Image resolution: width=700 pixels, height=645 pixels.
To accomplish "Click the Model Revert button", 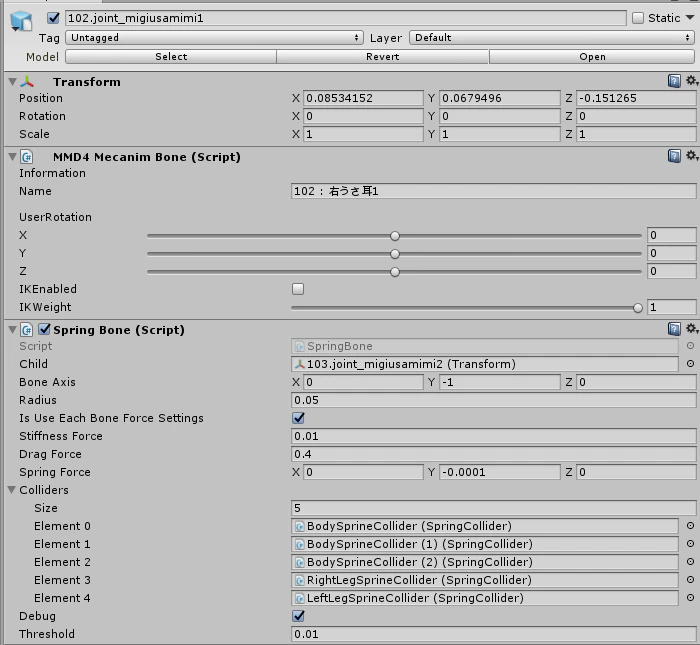I will coord(383,57).
